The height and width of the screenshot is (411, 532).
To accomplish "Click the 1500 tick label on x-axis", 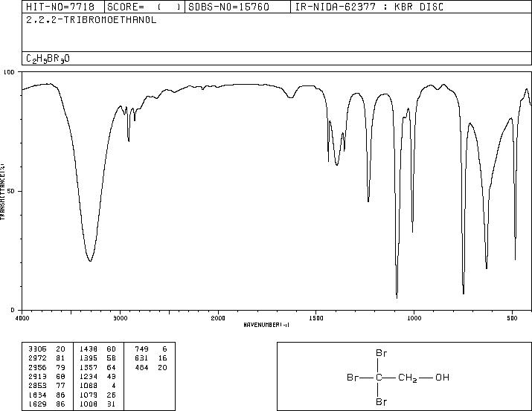I will pos(315,318).
